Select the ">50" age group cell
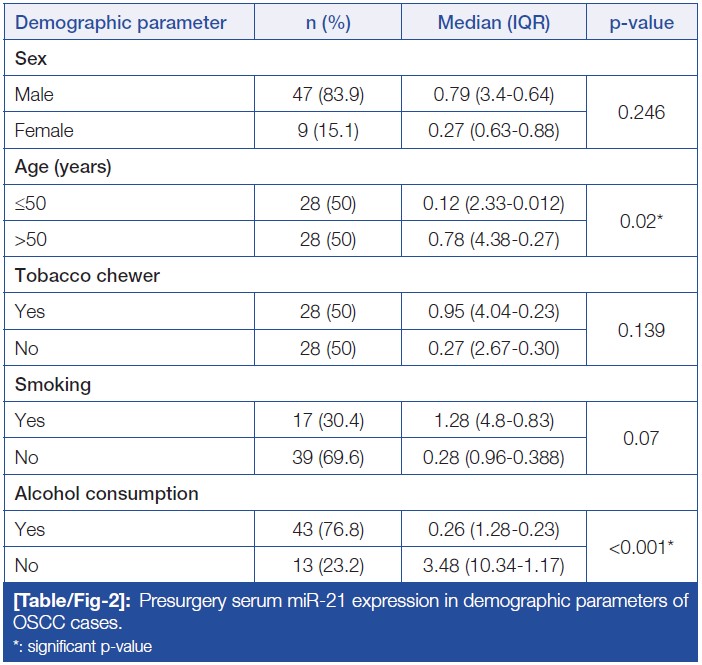 (x=31, y=239)
